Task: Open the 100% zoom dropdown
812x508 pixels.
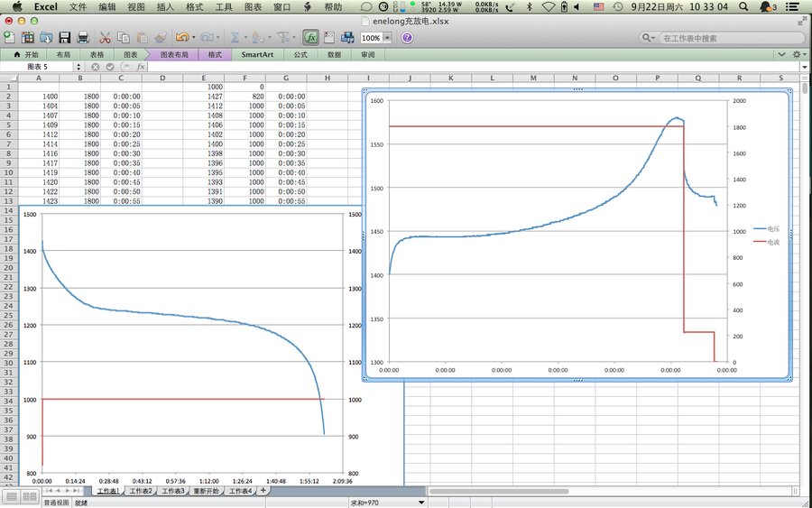Action: click(387, 38)
